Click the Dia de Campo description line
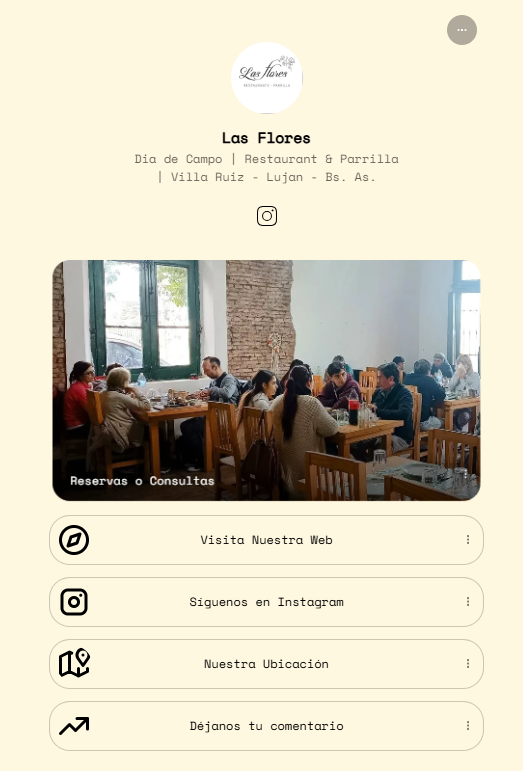This screenshot has height=771, width=523. click(x=266, y=159)
